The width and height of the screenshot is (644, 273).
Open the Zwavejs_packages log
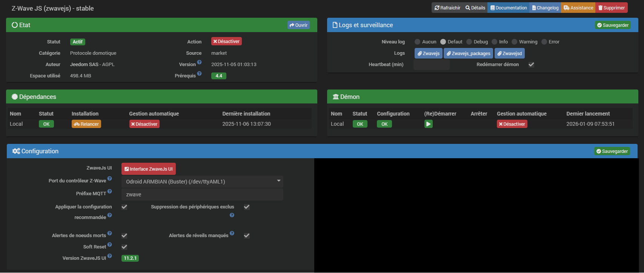(x=469, y=54)
